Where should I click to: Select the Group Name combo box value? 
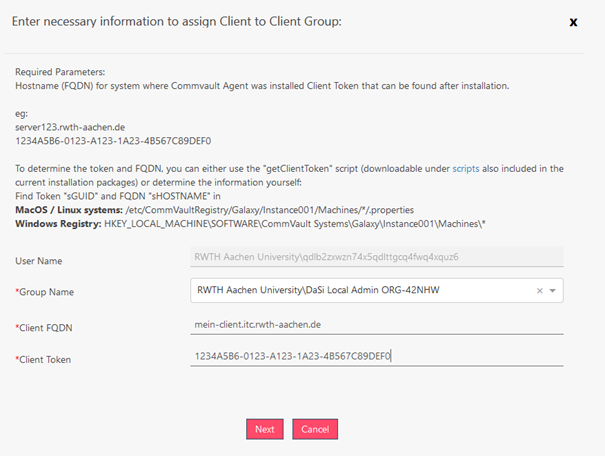coord(318,290)
